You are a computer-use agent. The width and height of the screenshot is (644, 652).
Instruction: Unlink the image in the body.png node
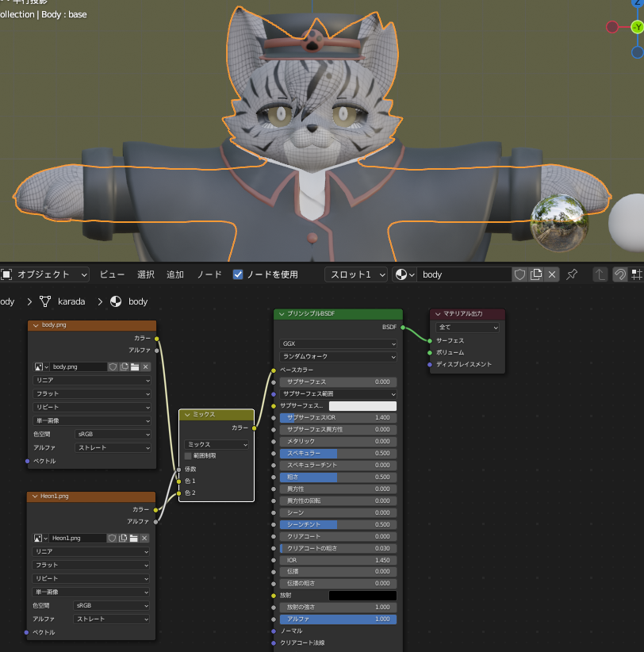click(x=145, y=366)
